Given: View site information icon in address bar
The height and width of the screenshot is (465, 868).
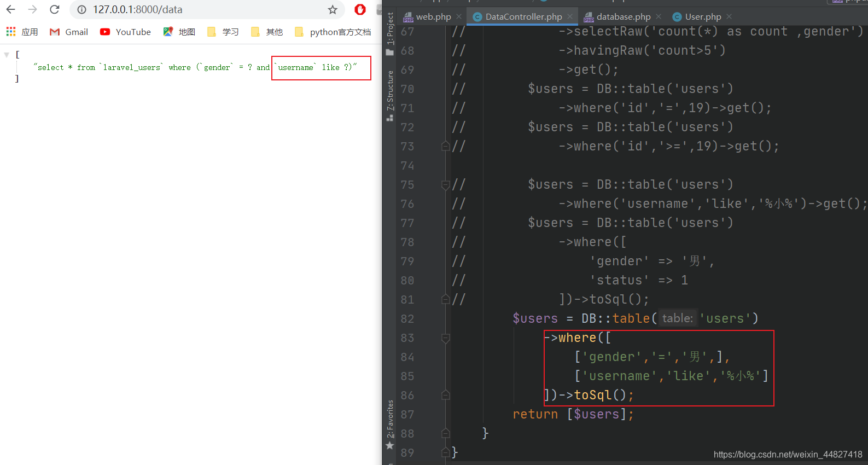Looking at the screenshot, I should click(x=81, y=9).
